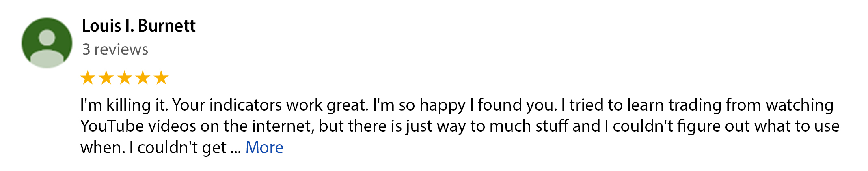Select the first rating star

tap(88, 77)
